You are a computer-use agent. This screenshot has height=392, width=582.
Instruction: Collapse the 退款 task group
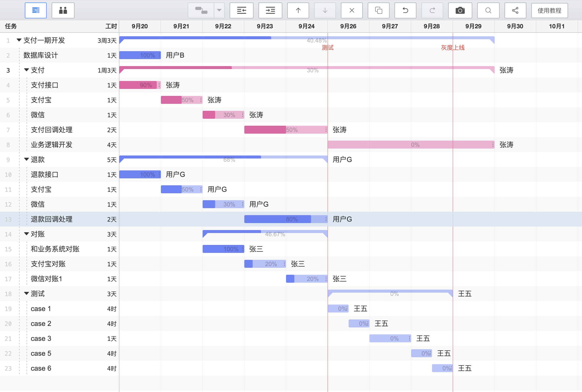coord(26,159)
